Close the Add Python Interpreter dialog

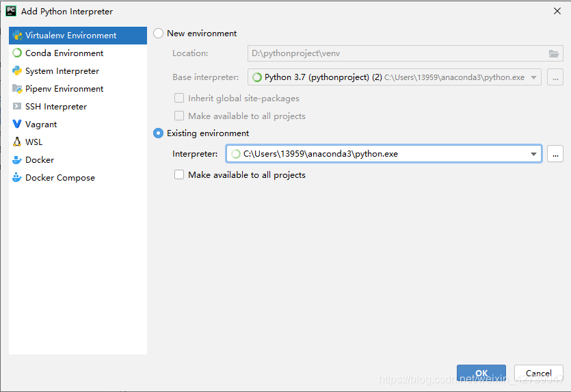pyautogui.click(x=557, y=12)
